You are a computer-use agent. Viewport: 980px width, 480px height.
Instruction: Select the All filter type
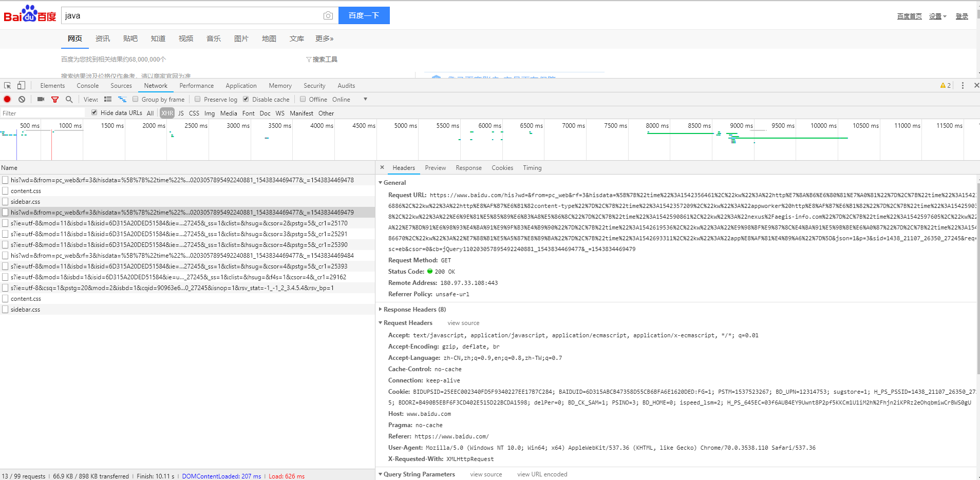(150, 113)
